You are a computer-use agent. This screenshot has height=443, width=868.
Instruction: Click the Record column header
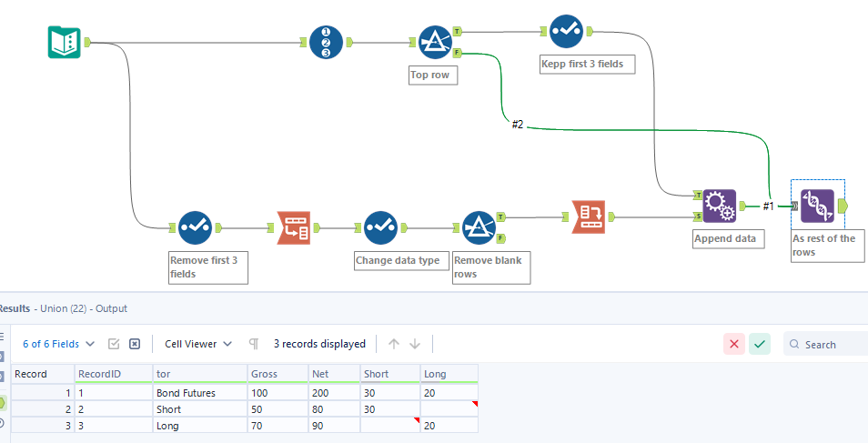43,374
